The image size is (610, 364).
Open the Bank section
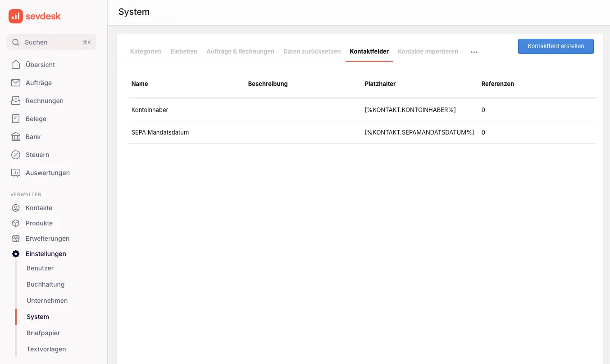coord(33,137)
